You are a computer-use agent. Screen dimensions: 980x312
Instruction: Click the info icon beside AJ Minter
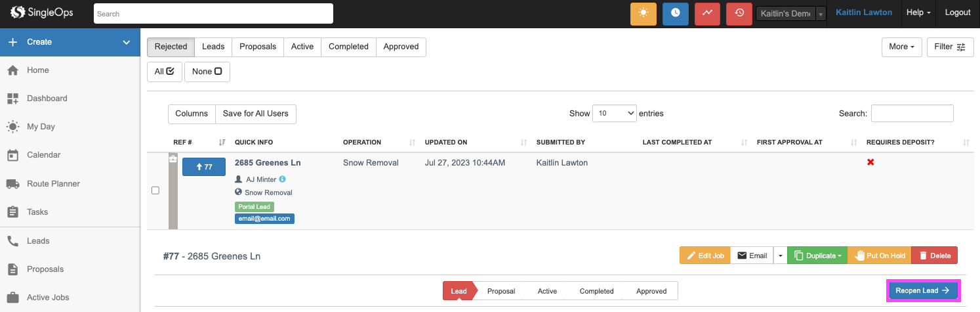(282, 179)
